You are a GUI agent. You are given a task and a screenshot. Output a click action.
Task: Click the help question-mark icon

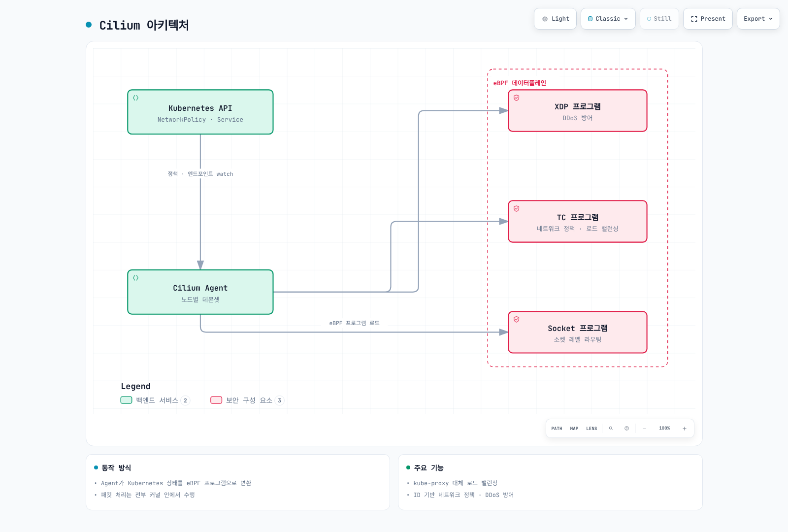tap(626, 429)
